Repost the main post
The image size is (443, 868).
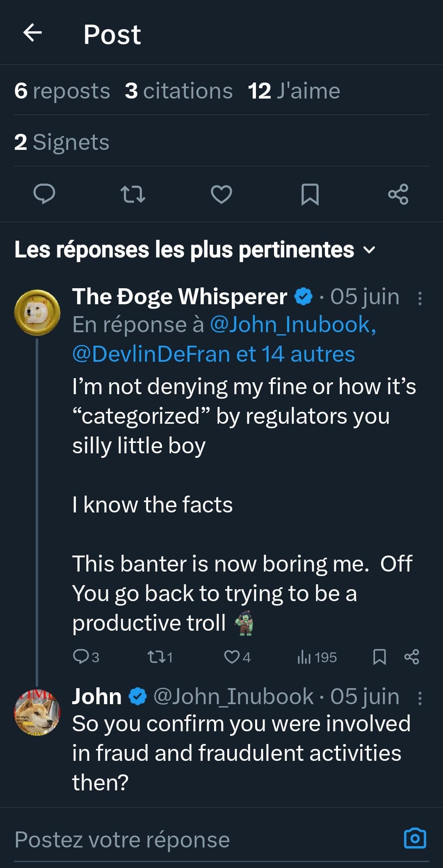[132, 194]
